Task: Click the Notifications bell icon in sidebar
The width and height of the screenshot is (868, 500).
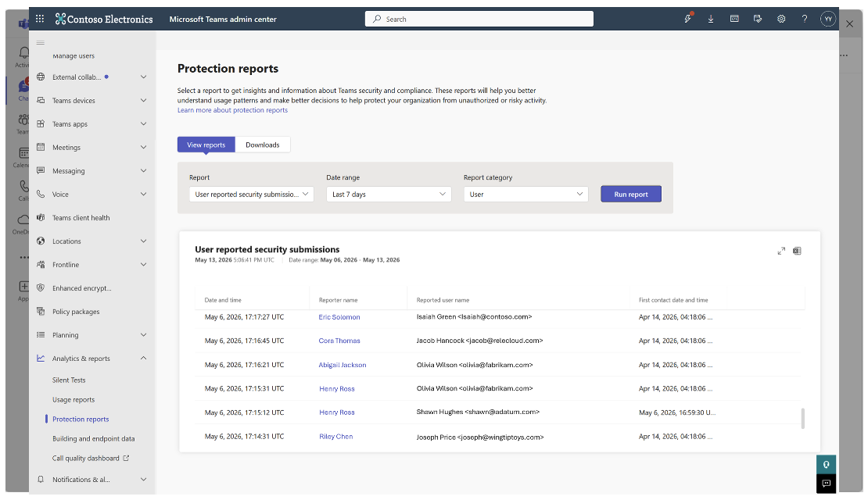Action: (x=41, y=480)
